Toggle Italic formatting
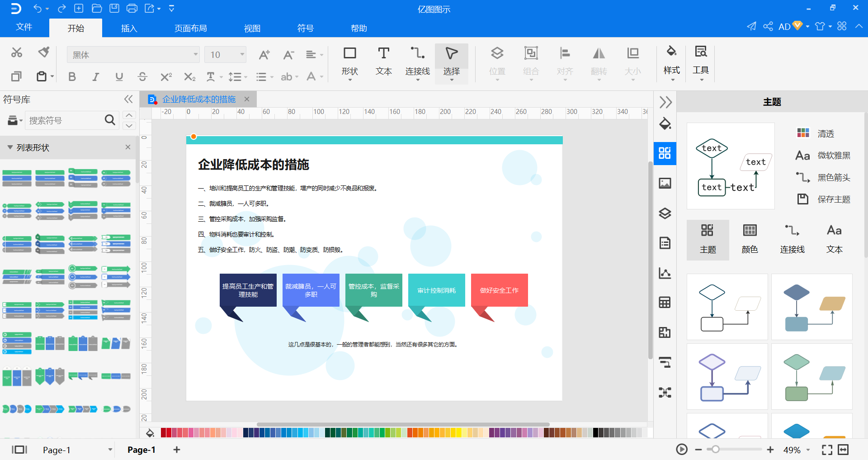This screenshot has height=460, width=868. (x=95, y=77)
